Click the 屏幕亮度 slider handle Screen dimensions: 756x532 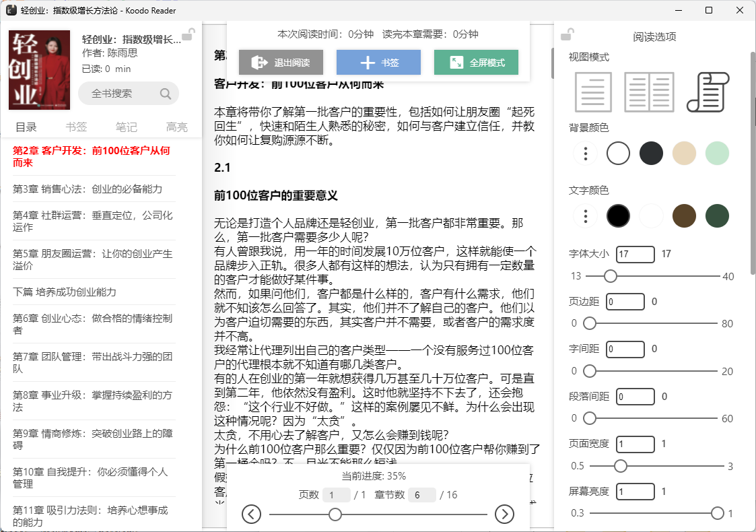tap(718, 513)
